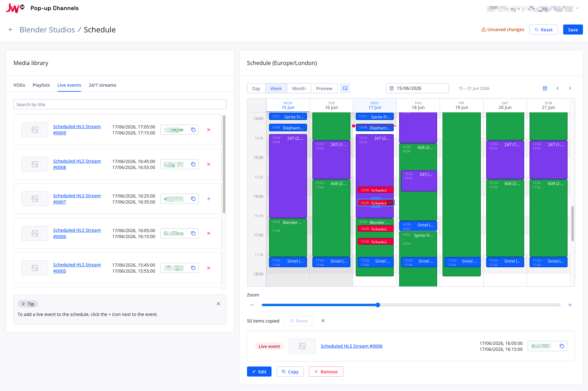Click the picture-in-picture icon beside Preview
This screenshot has width=588, height=391.
(345, 88)
